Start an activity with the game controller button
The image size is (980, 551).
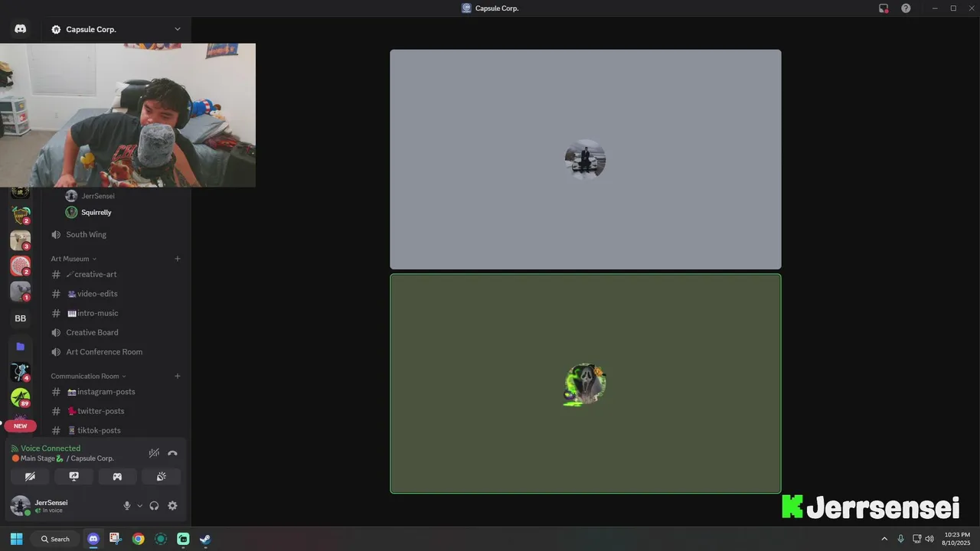pyautogui.click(x=117, y=476)
